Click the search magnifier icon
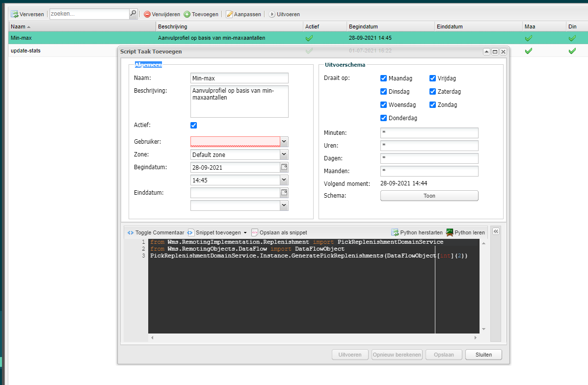This screenshot has width=588, height=385. point(133,14)
